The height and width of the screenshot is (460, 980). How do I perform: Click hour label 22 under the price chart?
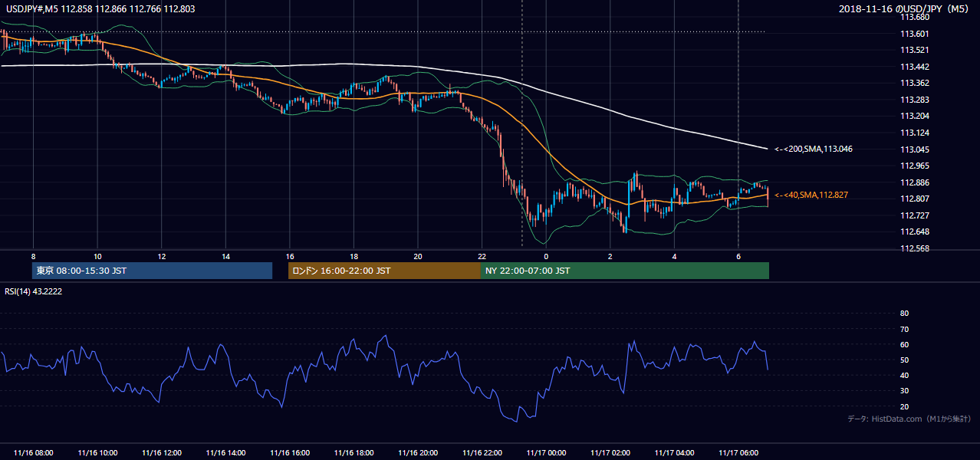[482, 256]
